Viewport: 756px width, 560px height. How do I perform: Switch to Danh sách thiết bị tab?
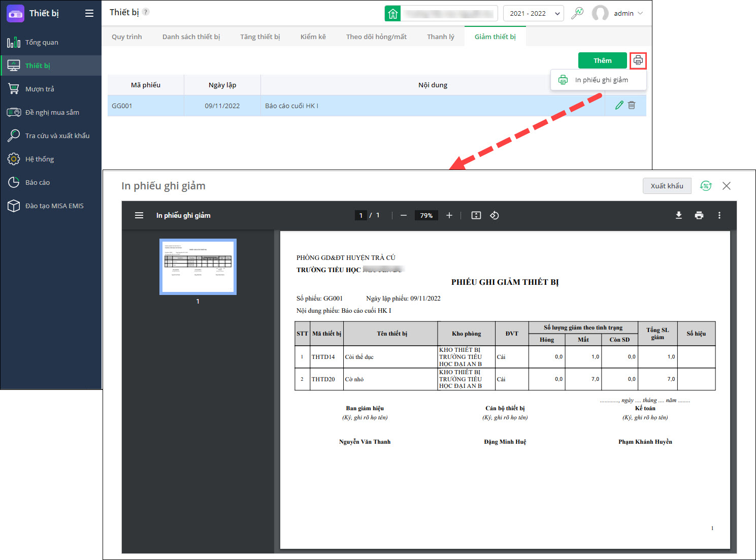coord(191,37)
